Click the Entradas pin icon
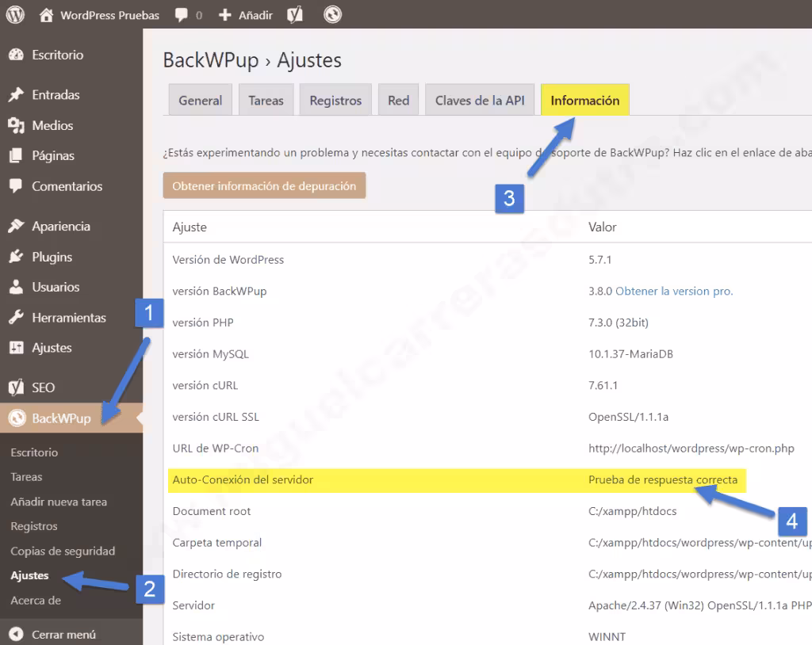812x645 pixels. [16, 95]
